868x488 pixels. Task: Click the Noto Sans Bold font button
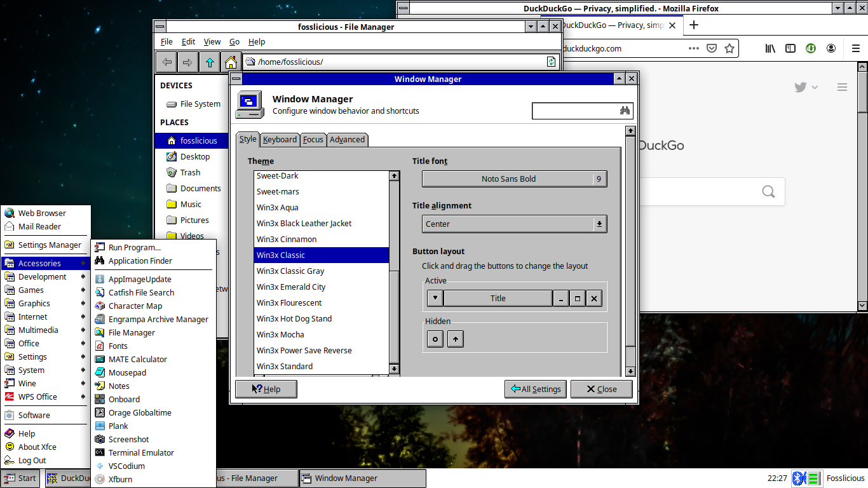(x=508, y=179)
